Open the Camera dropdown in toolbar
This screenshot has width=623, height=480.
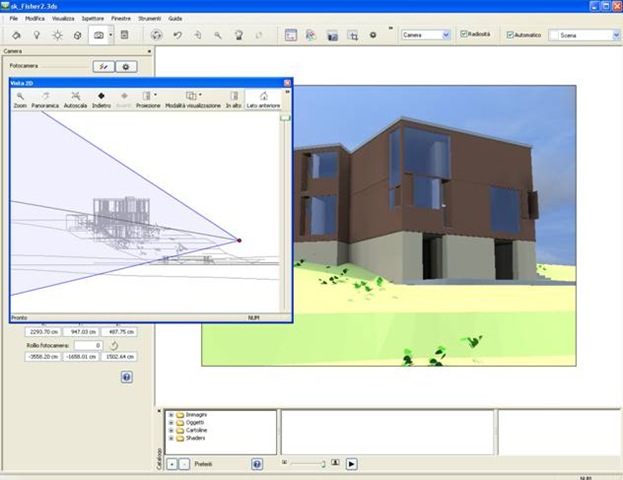pyautogui.click(x=445, y=35)
